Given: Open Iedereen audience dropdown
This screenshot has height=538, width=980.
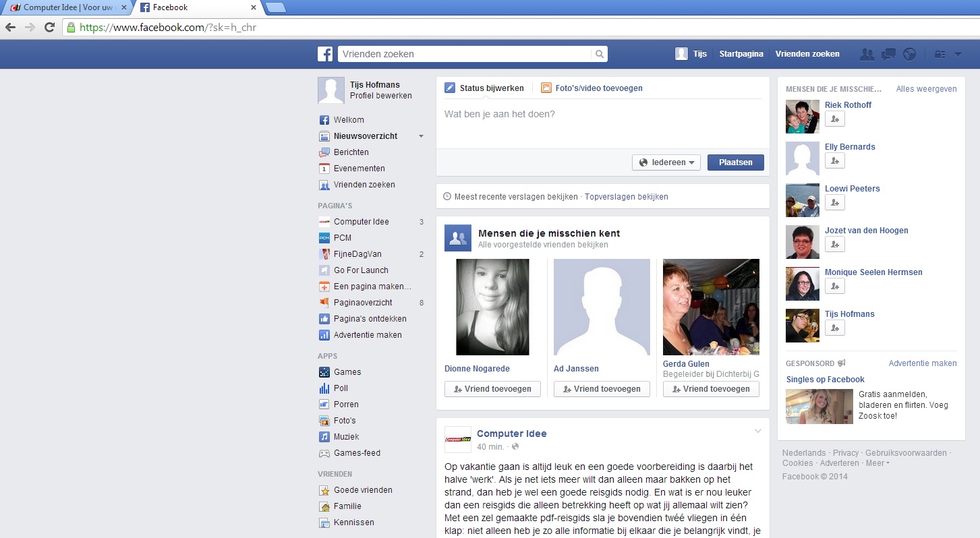Looking at the screenshot, I should click(x=666, y=162).
